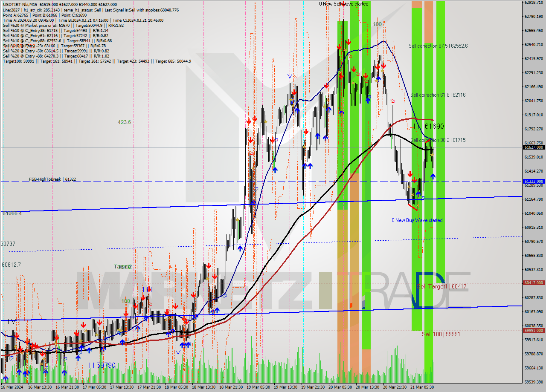Click the 'Sell correction 61.8 | 62116' label
The height and width of the screenshot is (392, 546).
point(438,95)
